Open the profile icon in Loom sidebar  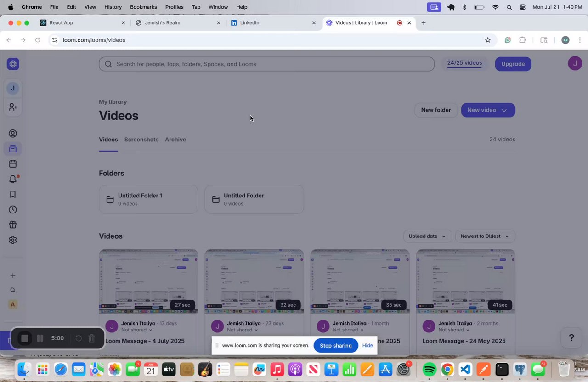point(13,134)
